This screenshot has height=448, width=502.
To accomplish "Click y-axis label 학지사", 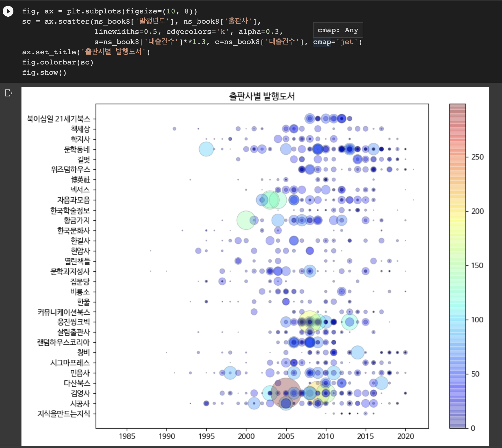I will tap(80, 139).
